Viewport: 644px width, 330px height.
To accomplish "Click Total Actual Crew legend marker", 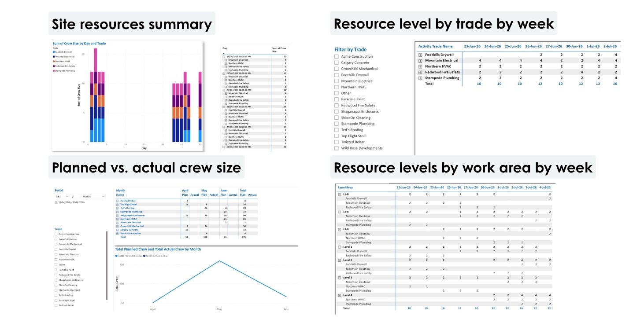I will 144,256.
